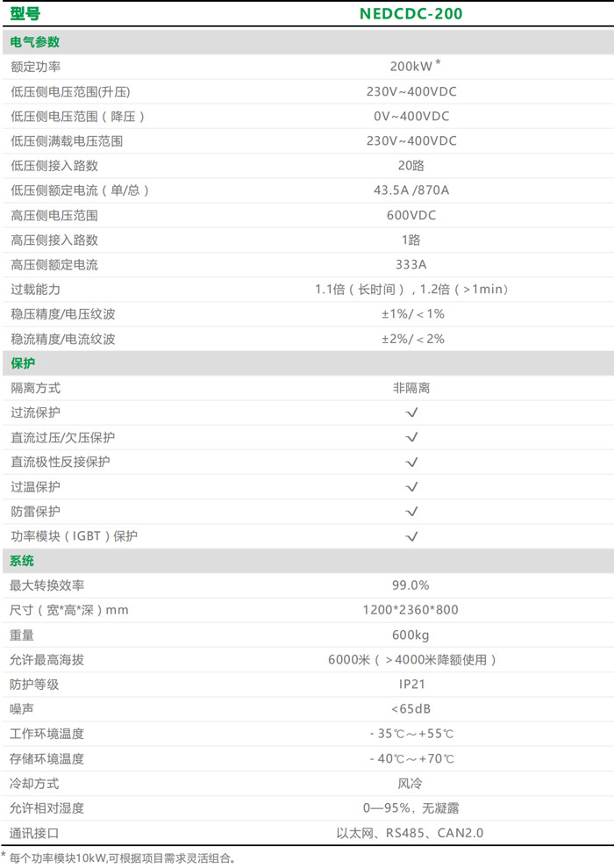Click the footnote about 10kW power modules
Image resolution: width=614 pixels, height=868 pixels.
123,857
